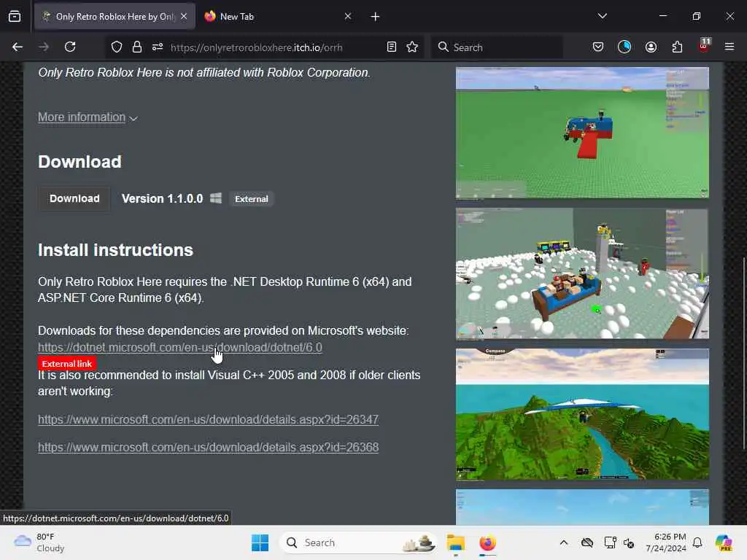The height and width of the screenshot is (560, 747).
Task: Open the weather widget showing 80°F Cloudy
Action: (x=40, y=542)
